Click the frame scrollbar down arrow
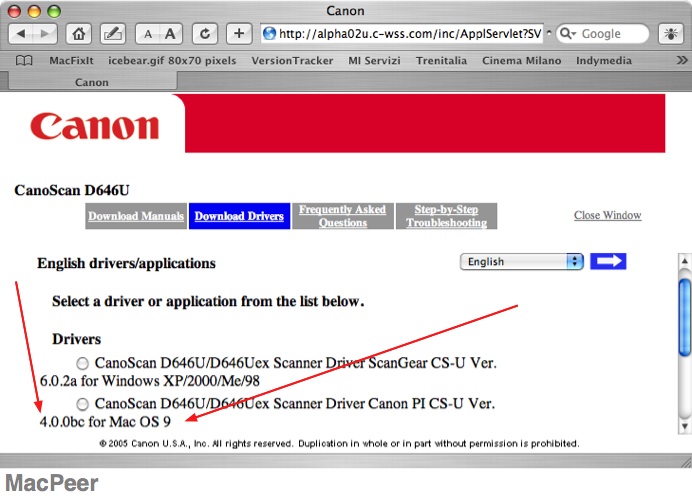Screen dimensions: 692x496 pyautogui.click(x=684, y=426)
